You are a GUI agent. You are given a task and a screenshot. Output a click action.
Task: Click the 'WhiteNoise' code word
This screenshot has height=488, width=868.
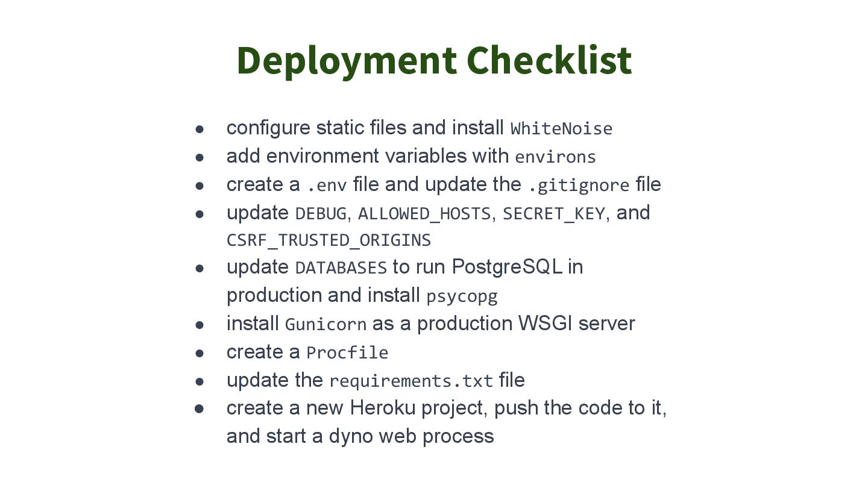561,129
